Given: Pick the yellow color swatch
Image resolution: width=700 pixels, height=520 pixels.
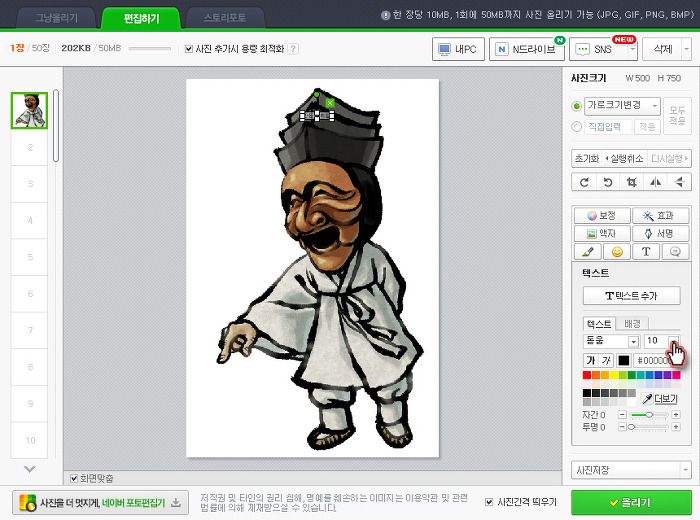Looking at the screenshot, I should (x=614, y=375).
